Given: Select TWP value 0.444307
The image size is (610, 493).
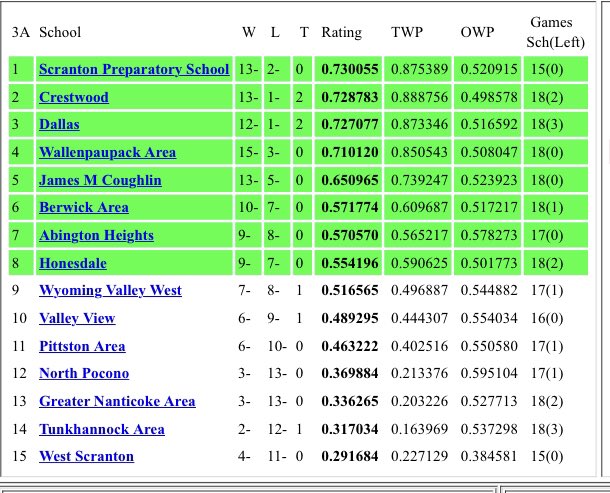Looking at the screenshot, I should tap(419, 318).
